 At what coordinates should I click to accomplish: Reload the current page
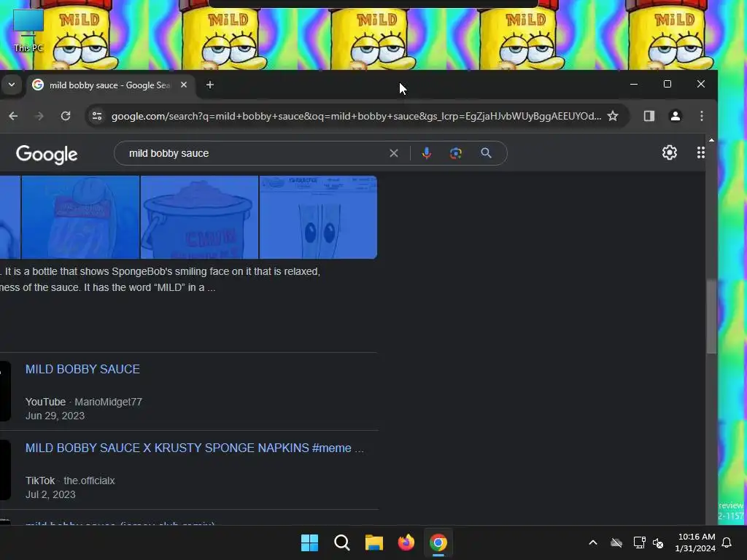tap(66, 116)
